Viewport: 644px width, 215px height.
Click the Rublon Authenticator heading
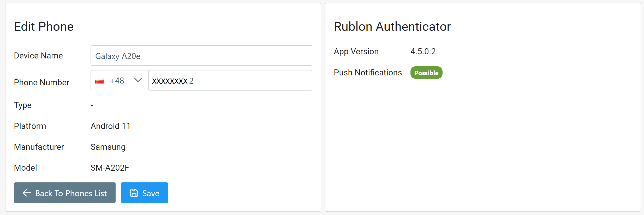392,27
